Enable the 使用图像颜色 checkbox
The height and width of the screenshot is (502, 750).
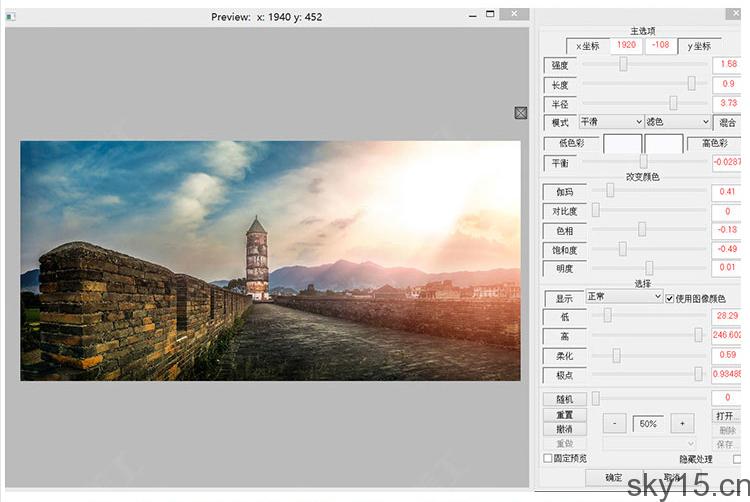point(670,298)
